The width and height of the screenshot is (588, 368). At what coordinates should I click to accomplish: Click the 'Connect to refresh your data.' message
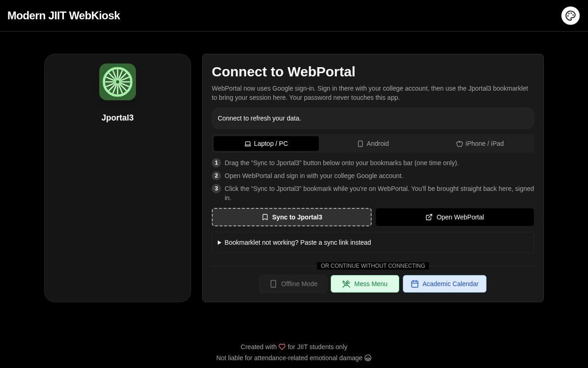259,118
